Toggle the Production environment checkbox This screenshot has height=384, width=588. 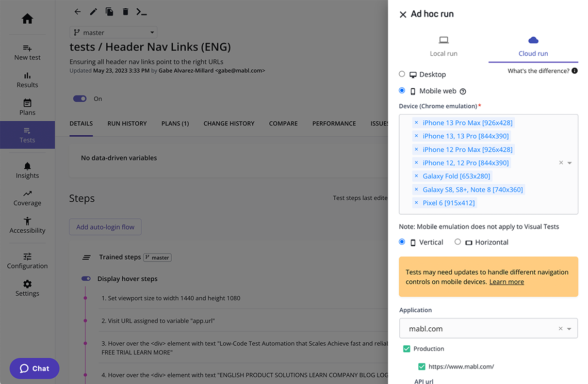406,349
